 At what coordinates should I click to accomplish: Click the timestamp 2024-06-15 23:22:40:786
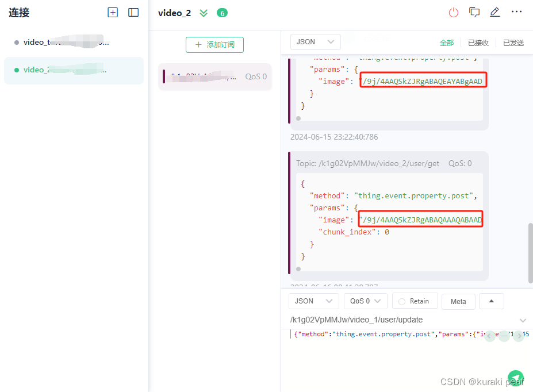[334, 137]
